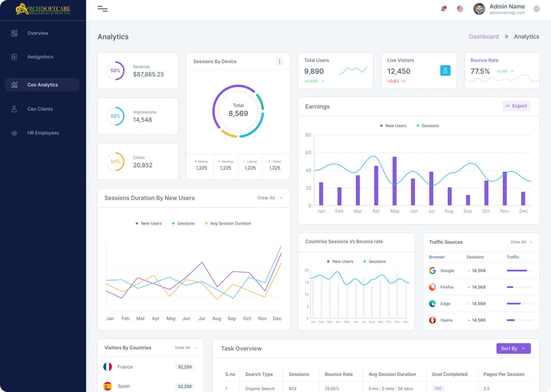Click the Export button
Screen dimensions: 551x392
516,106
